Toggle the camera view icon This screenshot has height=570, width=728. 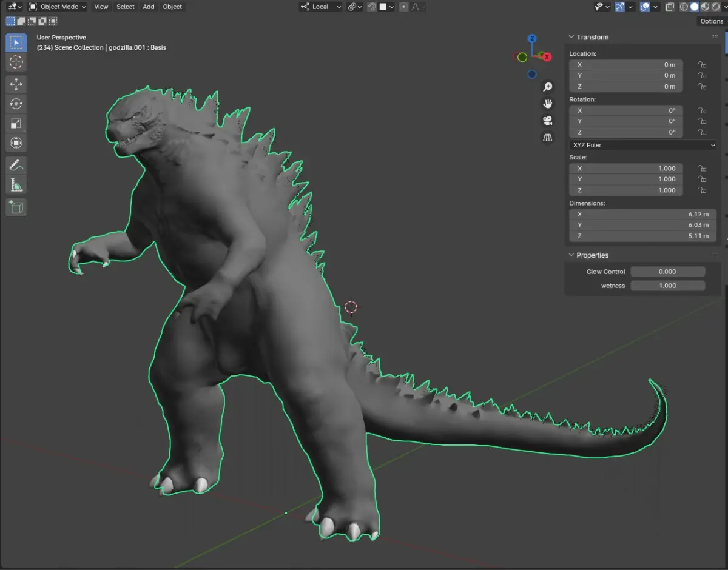[548, 121]
